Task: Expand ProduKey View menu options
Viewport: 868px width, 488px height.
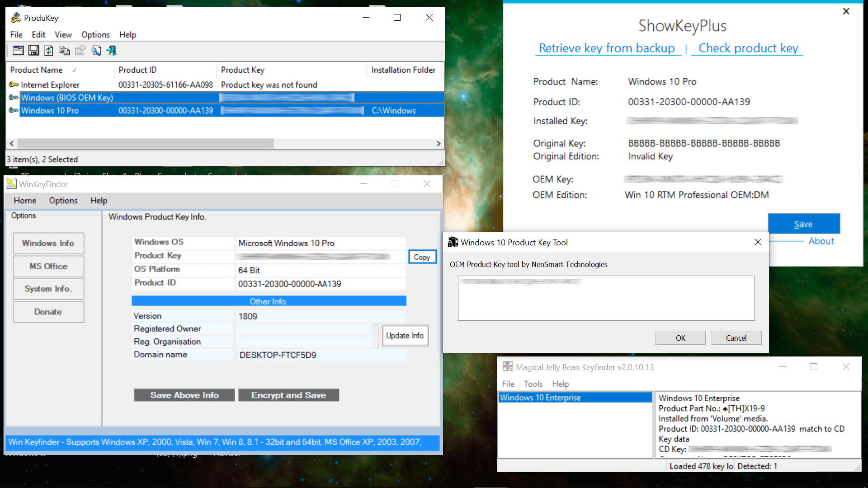Action: point(62,34)
